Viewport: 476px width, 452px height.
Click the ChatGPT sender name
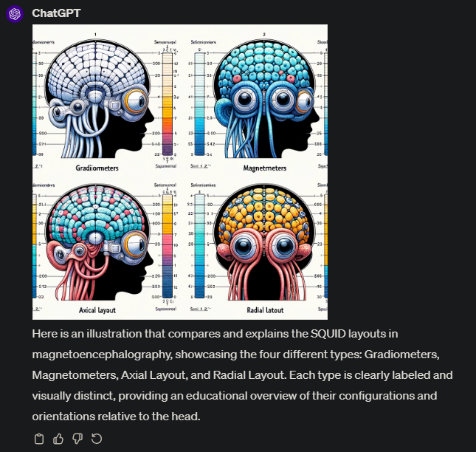coord(56,13)
